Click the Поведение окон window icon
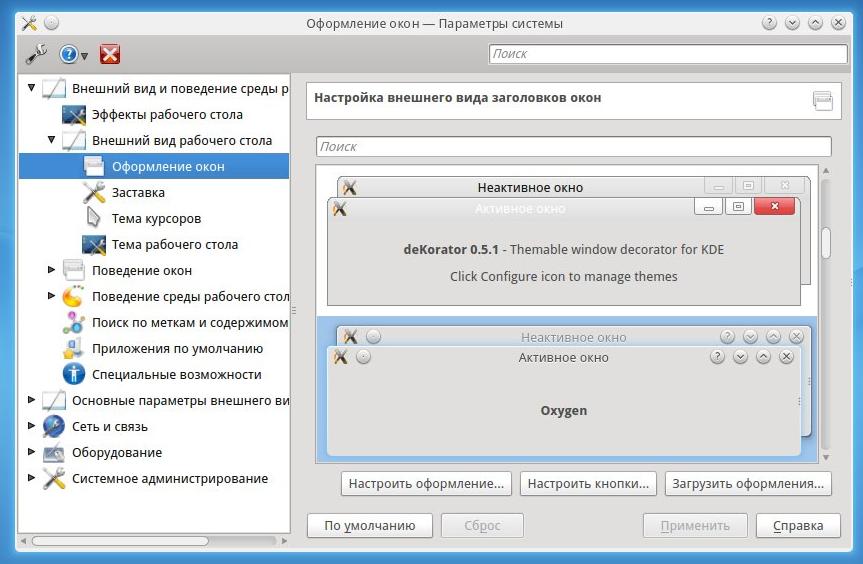This screenshot has width=863, height=564. pyautogui.click(x=74, y=270)
